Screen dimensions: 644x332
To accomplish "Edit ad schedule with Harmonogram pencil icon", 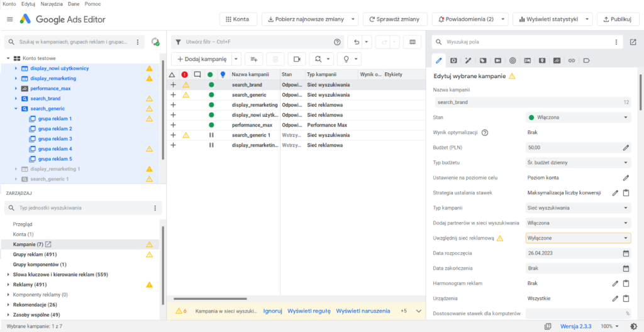I will (615, 283).
